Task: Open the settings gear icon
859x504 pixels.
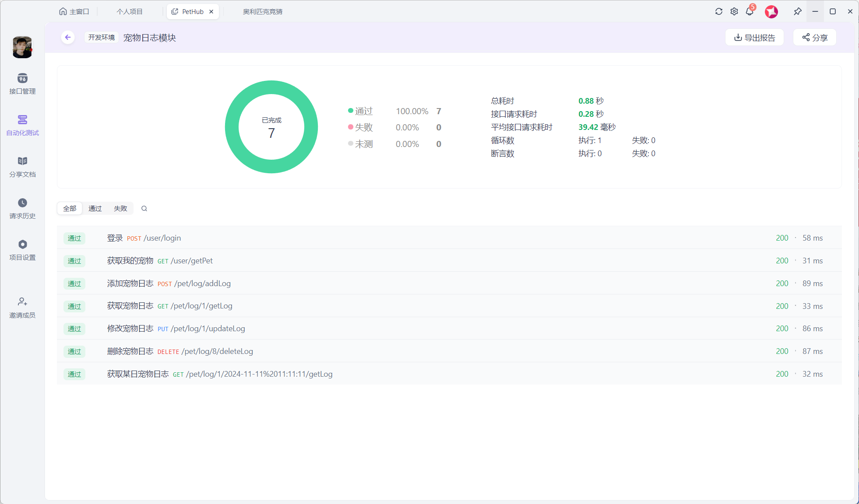Action: (x=734, y=11)
